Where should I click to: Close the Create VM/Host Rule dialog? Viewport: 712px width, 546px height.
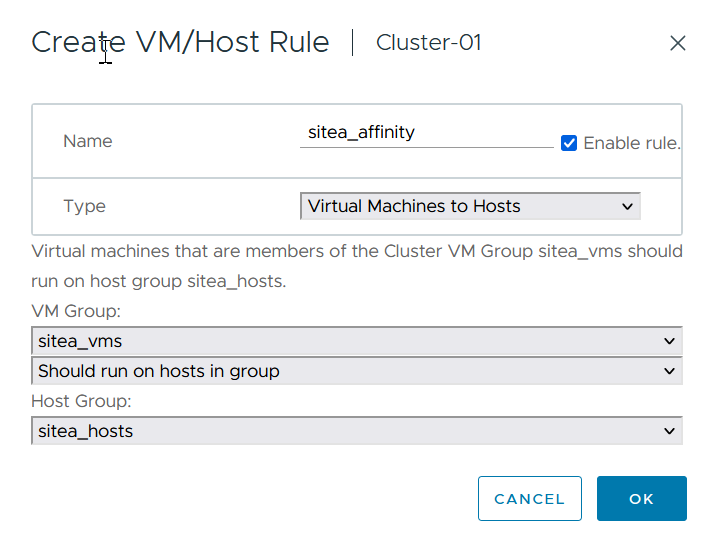click(678, 43)
